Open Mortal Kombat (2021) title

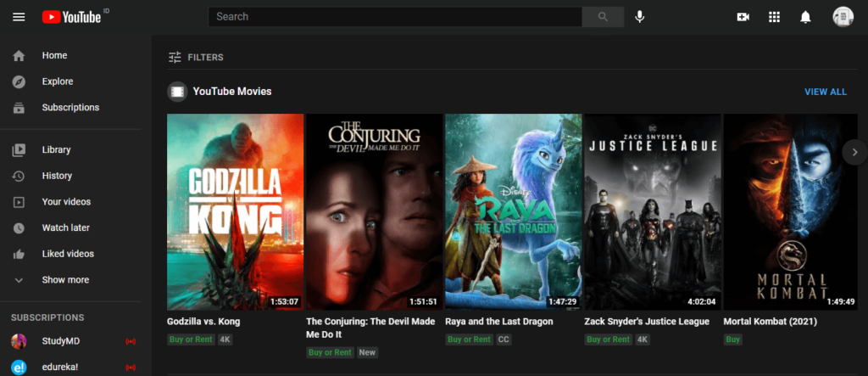click(771, 322)
